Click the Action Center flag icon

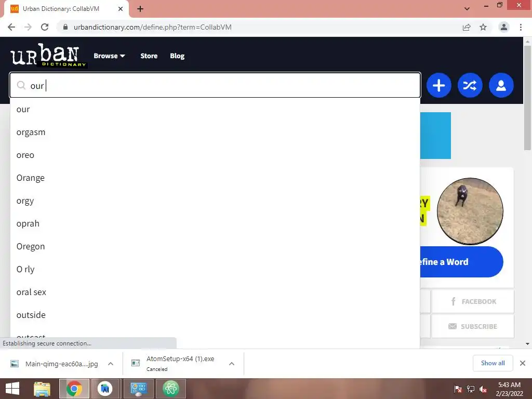[458, 389]
